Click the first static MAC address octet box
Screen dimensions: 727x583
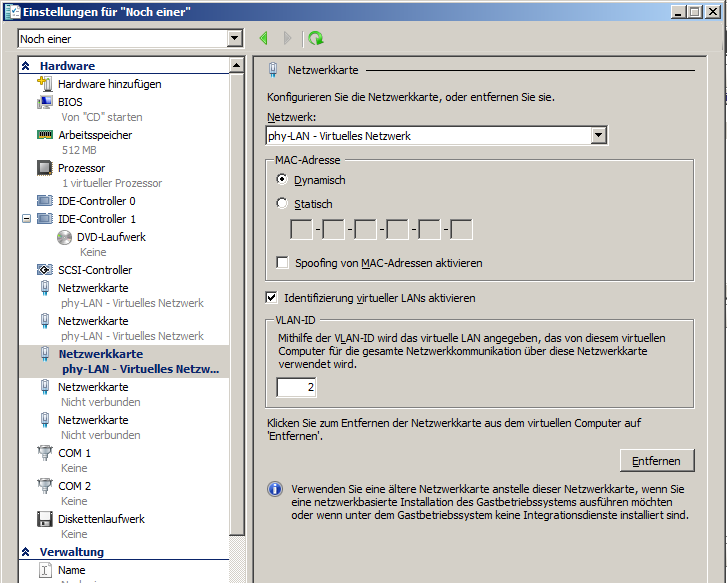coord(301,230)
